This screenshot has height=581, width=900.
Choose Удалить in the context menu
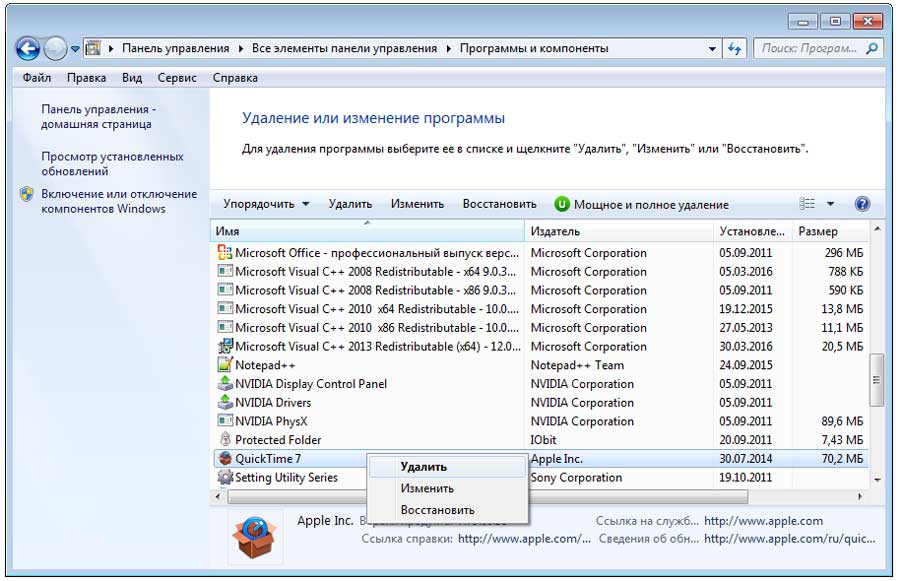[x=447, y=467]
